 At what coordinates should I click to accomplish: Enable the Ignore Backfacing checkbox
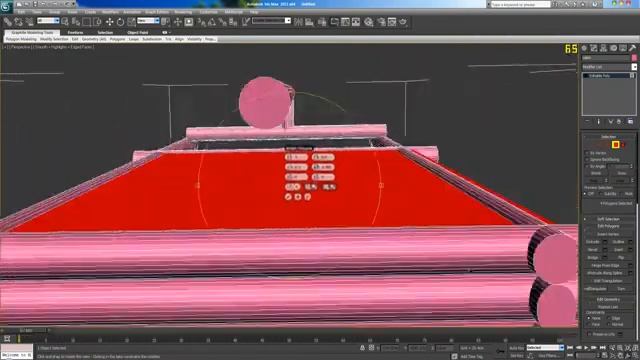pyautogui.click(x=587, y=160)
